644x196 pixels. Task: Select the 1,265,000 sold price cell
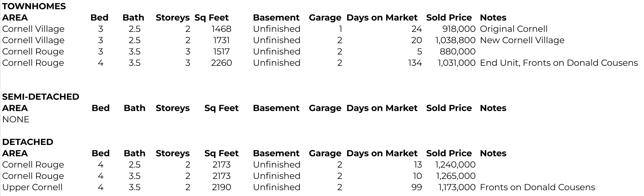[456, 176]
